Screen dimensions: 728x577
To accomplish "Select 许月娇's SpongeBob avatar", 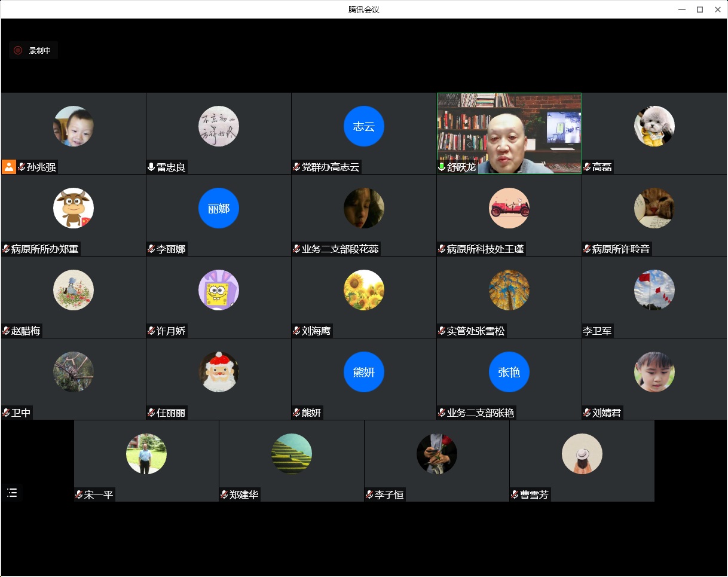I will 219,290.
